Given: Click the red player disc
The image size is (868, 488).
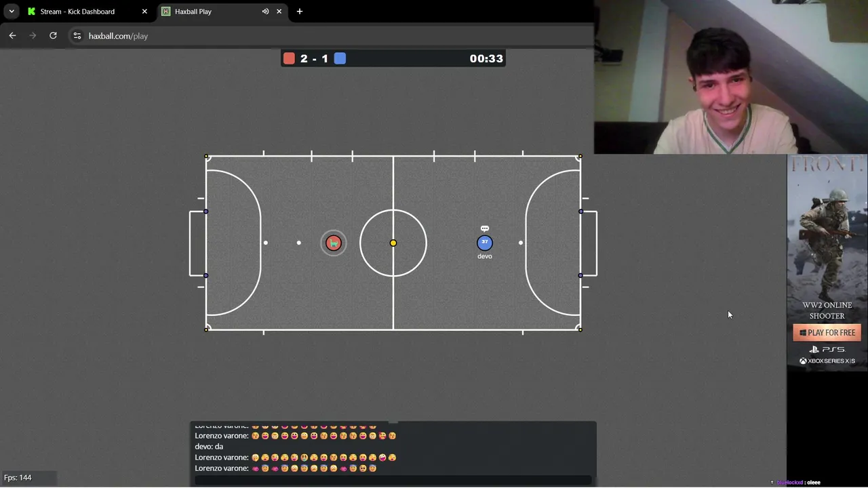Looking at the screenshot, I should 333,243.
